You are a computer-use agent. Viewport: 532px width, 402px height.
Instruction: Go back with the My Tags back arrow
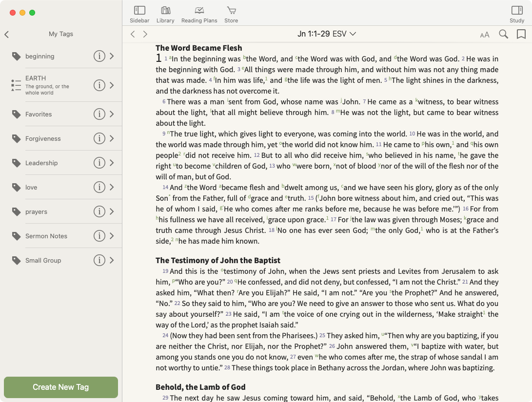click(7, 34)
